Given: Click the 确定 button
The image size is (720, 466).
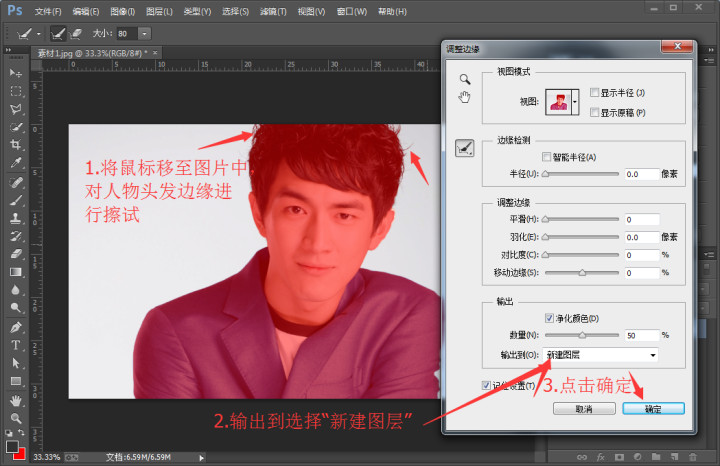Looking at the screenshot, I should [652, 409].
